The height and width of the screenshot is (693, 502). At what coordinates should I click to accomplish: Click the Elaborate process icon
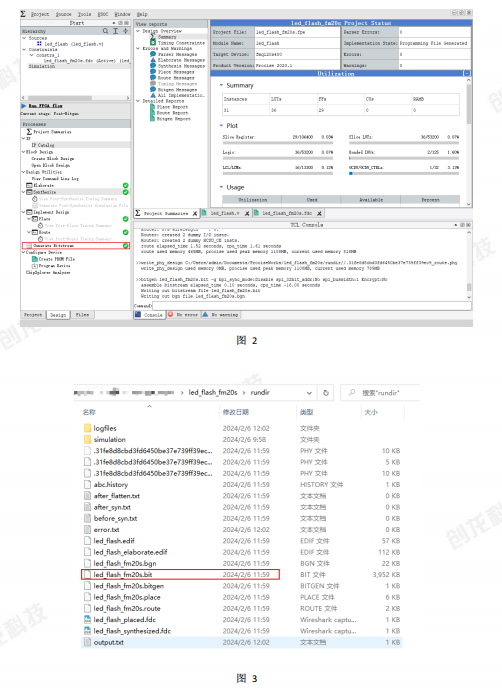pos(29,185)
